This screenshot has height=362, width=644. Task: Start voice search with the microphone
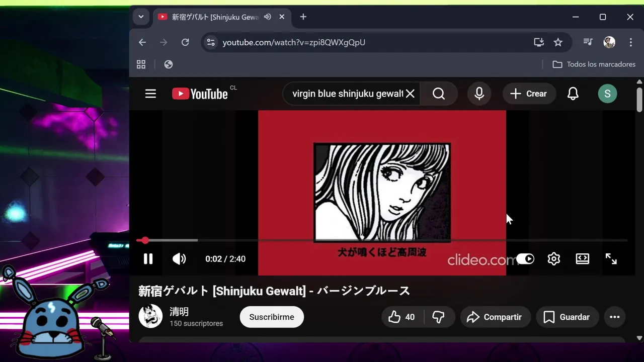(x=479, y=94)
